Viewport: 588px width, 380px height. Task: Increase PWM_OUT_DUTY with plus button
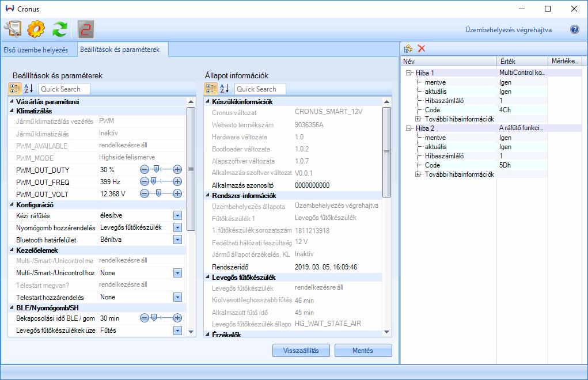[x=177, y=169]
